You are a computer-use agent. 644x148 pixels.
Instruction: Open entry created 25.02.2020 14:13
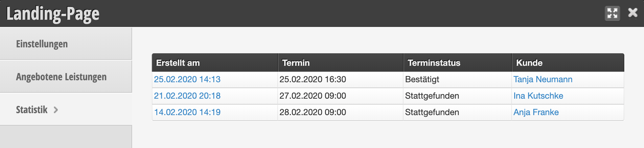(187, 79)
